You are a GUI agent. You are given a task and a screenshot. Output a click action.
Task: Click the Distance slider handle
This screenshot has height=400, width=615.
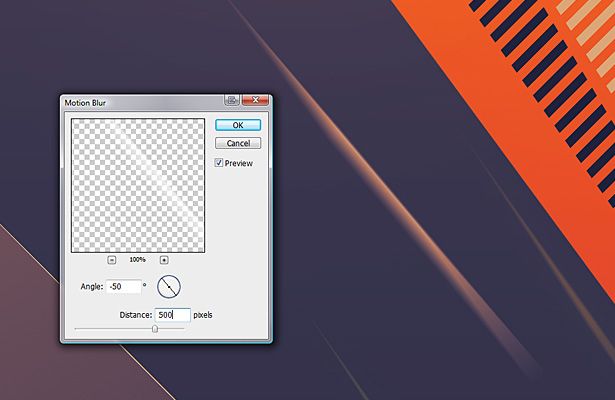155,329
